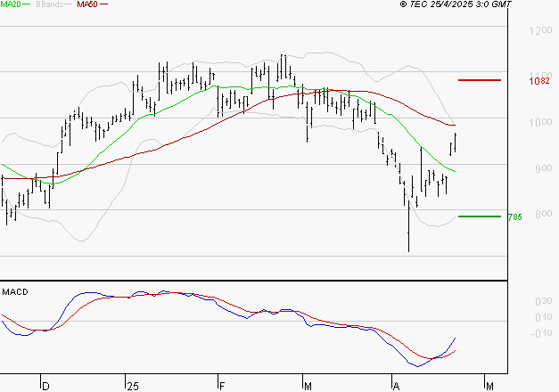This screenshot has width=559, height=392.
Task: Click the 030 MACD axis label
Action: tap(544, 301)
